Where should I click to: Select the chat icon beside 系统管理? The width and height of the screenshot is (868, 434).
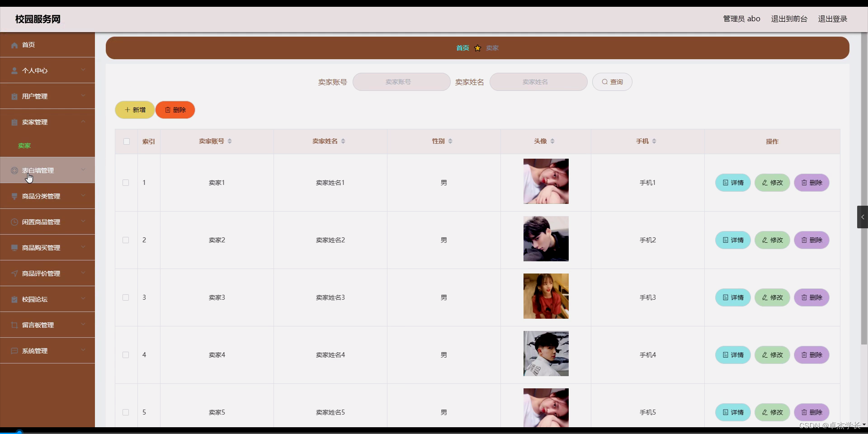[x=14, y=351]
